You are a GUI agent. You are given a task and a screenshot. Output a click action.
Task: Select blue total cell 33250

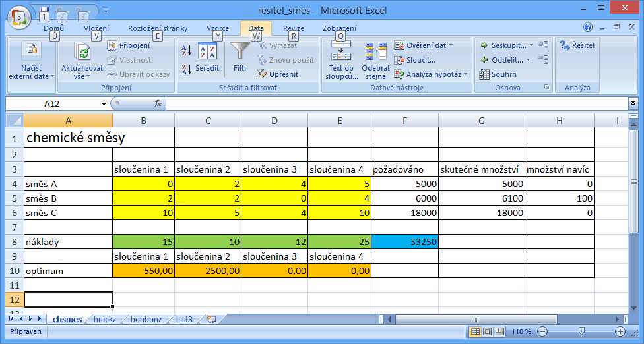pos(404,242)
